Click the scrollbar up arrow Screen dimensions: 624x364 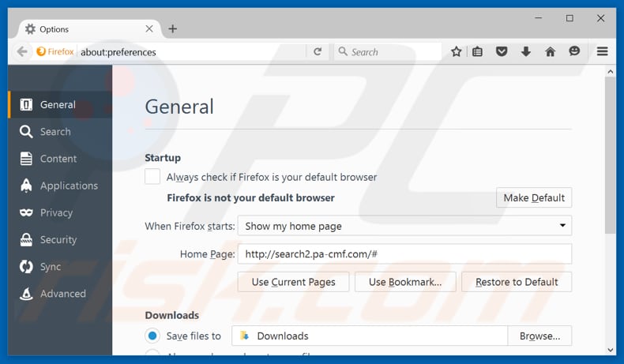610,72
